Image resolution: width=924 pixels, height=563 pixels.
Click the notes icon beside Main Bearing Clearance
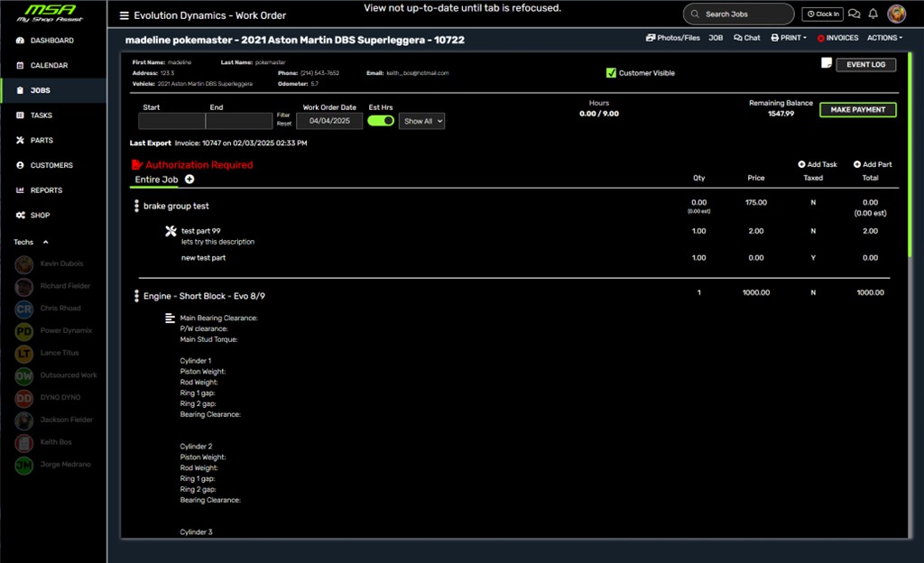[x=170, y=318]
